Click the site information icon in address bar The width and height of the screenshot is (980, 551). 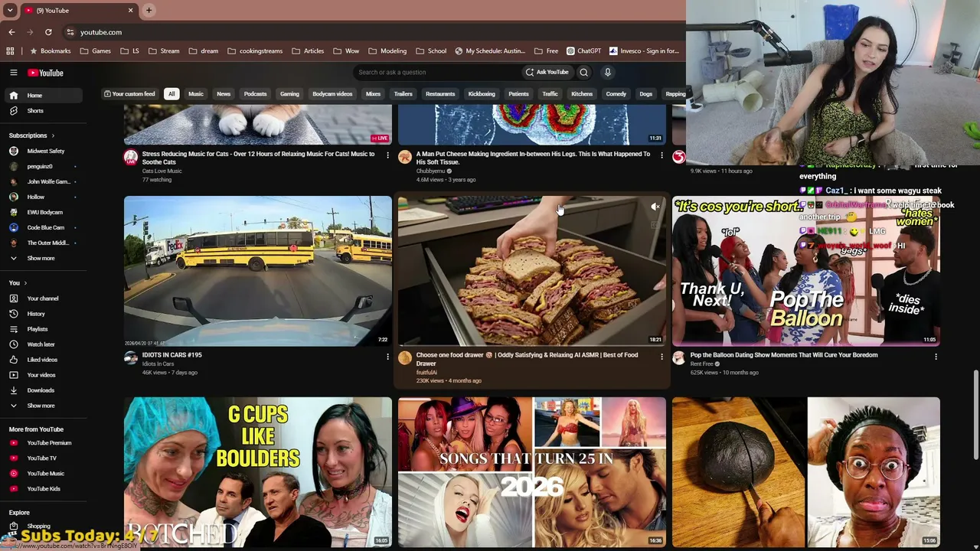[70, 32]
